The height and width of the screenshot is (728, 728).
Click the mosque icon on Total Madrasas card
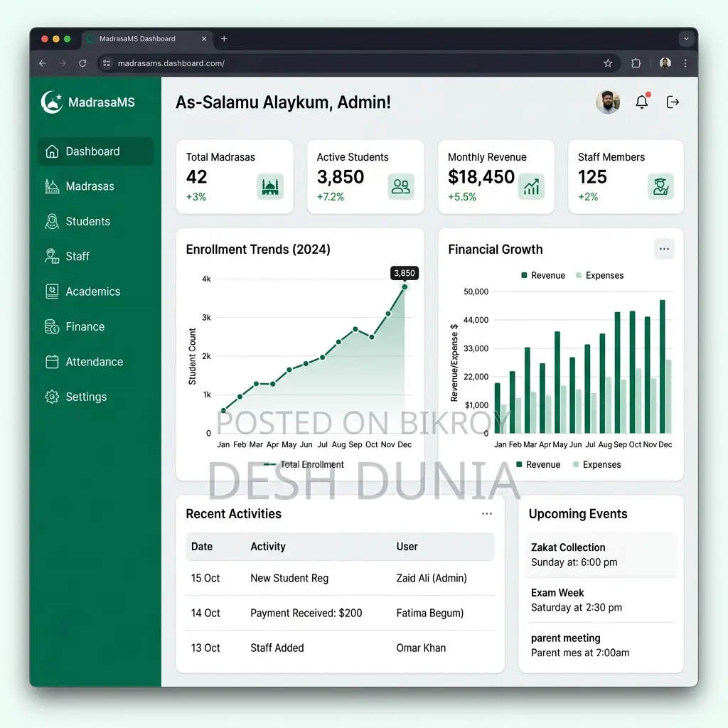(x=270, y=187)
